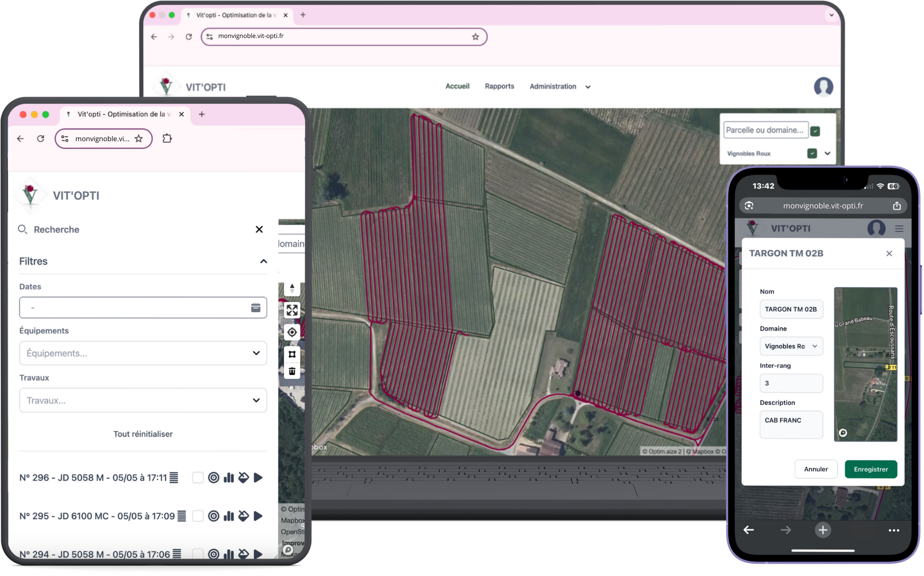Reload page in laptop browser

(x=188, y=36)
